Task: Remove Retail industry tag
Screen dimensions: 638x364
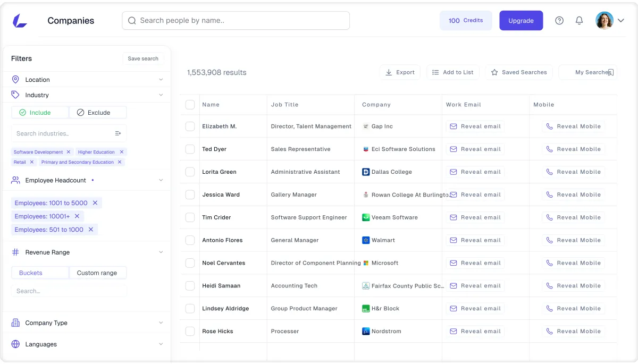Action: [32, 162]
